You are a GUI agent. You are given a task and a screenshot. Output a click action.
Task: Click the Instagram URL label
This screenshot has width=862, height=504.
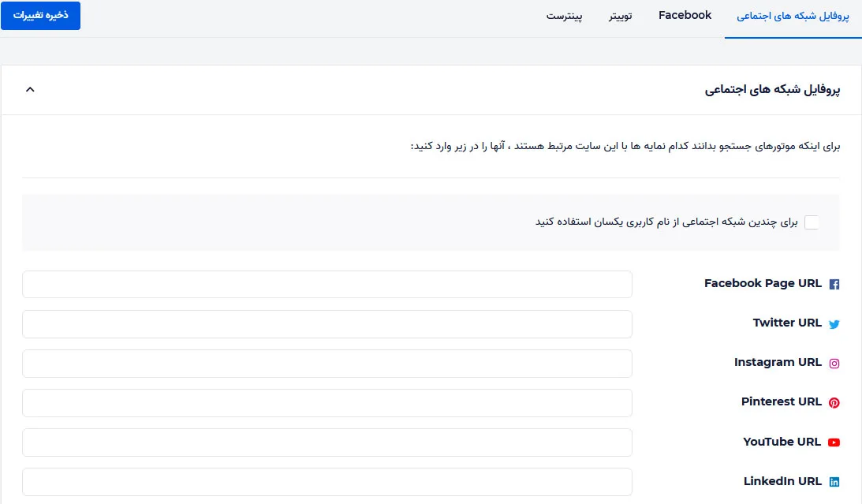click(778, 363)
